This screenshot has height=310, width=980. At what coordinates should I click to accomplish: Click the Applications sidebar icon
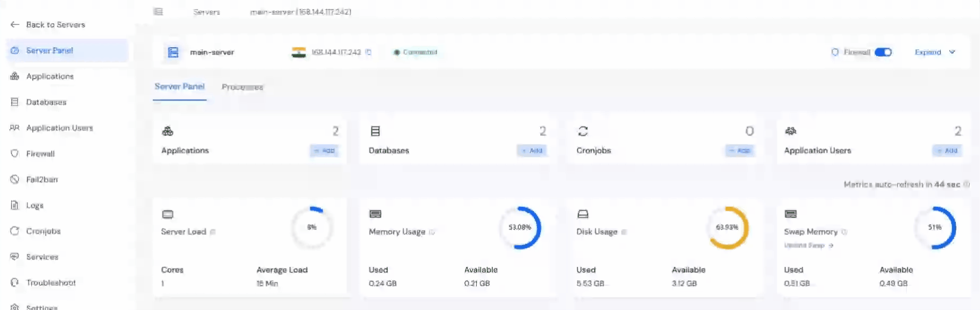click(15, 76)
